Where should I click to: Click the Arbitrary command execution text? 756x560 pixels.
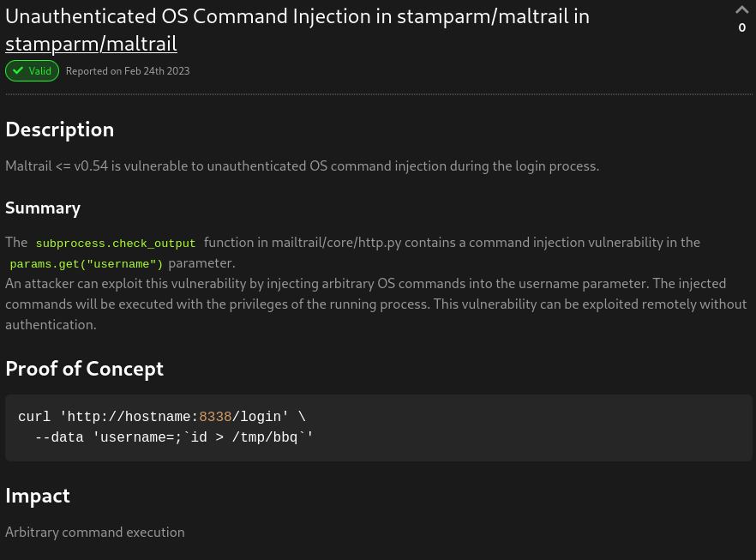coord(95,532)
